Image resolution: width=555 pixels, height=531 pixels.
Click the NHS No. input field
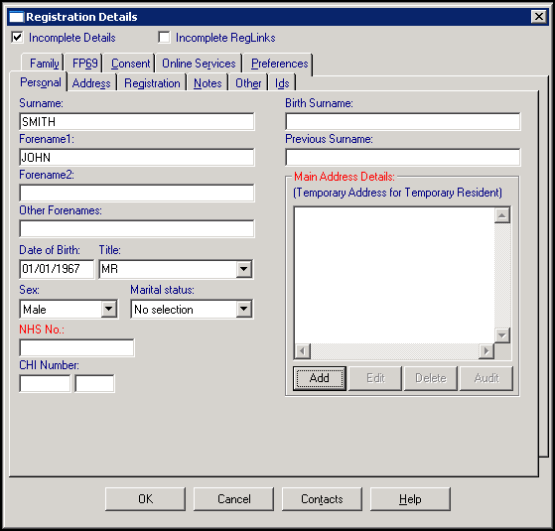tap(77, 348)
